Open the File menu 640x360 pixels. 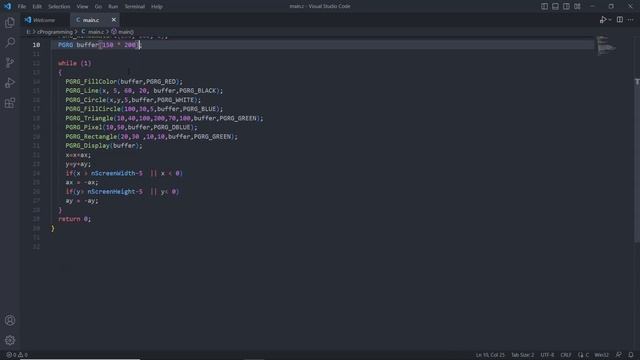(x=22, y=7)
